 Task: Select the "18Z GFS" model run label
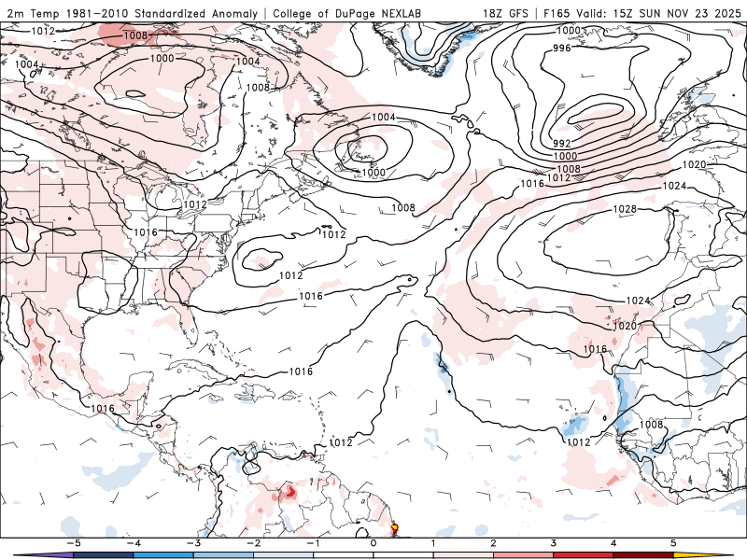point(505,13)
